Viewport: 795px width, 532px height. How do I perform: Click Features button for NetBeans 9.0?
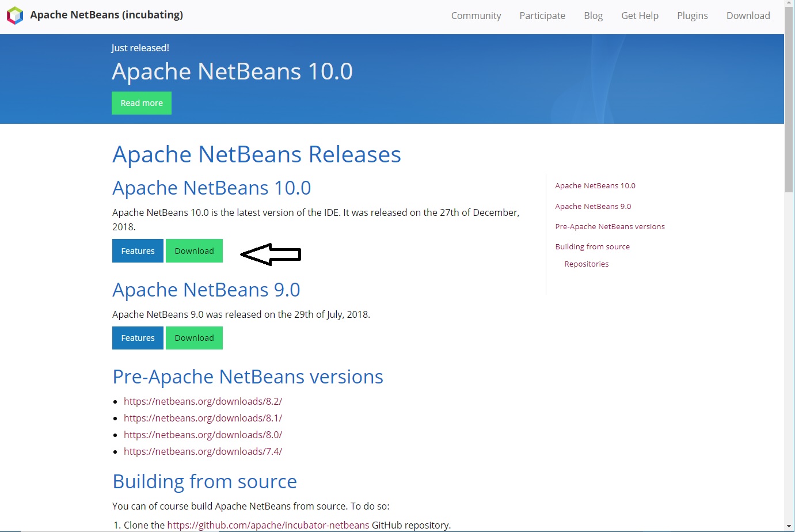coord(138,338)
